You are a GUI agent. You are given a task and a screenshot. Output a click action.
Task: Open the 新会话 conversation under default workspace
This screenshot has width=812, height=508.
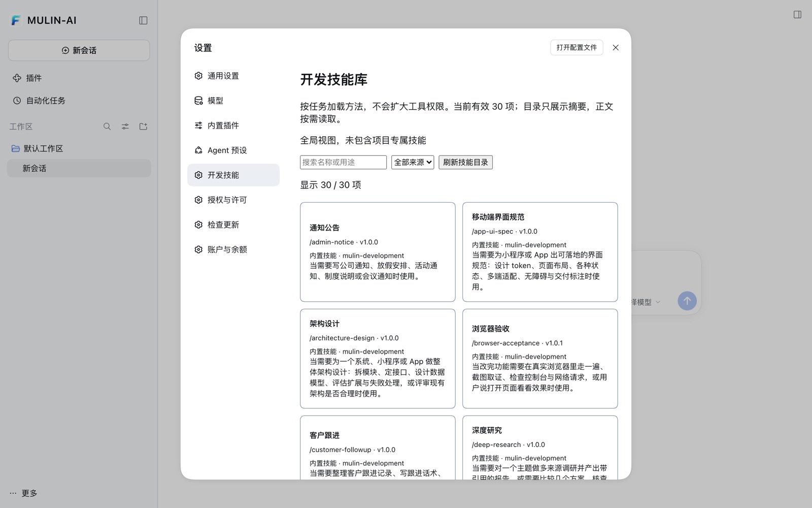[79, 168]
